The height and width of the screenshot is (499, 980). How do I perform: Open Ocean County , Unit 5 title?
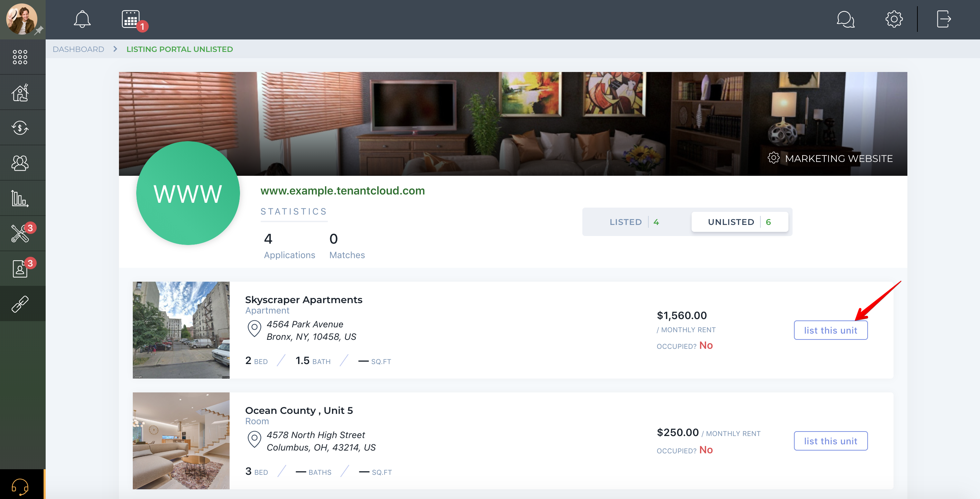point(299,410)
